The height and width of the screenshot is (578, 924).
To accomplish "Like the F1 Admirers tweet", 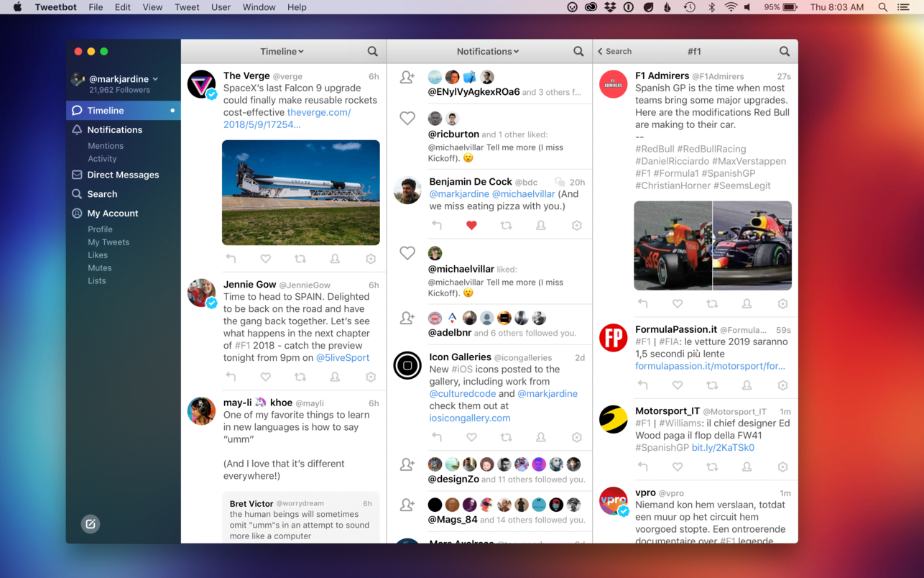I will pyautogui.click(x=677, y=303).
